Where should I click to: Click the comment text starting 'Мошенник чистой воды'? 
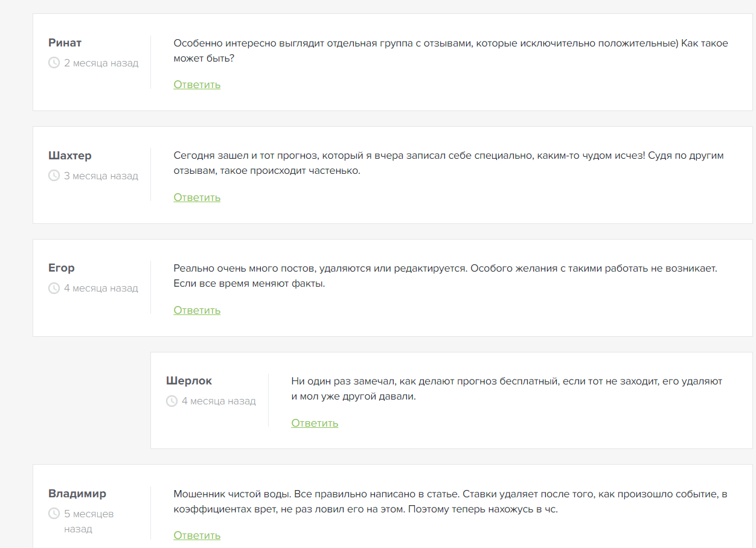pos(450,502)
